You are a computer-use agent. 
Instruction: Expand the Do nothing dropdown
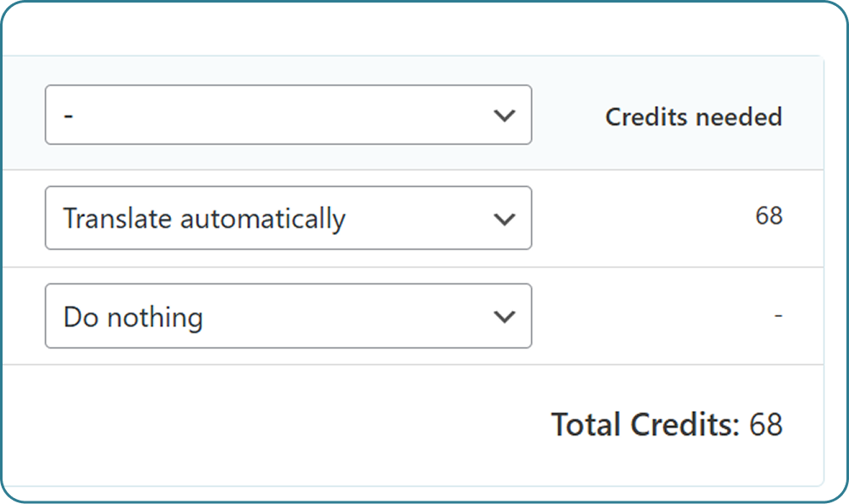pyautogui.click(x=288, y=316)
